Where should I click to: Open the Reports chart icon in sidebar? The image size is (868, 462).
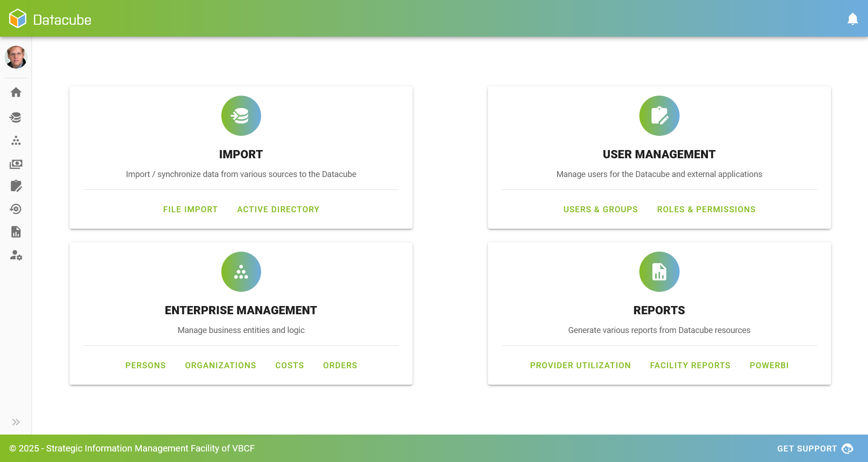pos(16,232)
